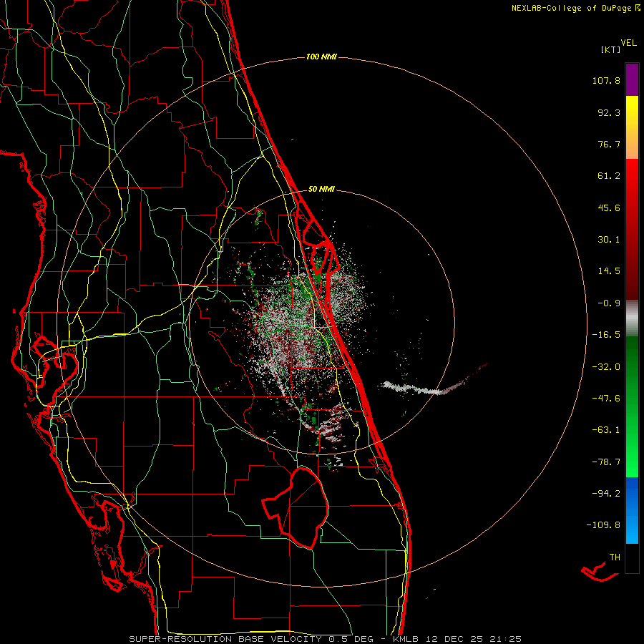Click the -78.7 velocity scale value

point(606,462)
